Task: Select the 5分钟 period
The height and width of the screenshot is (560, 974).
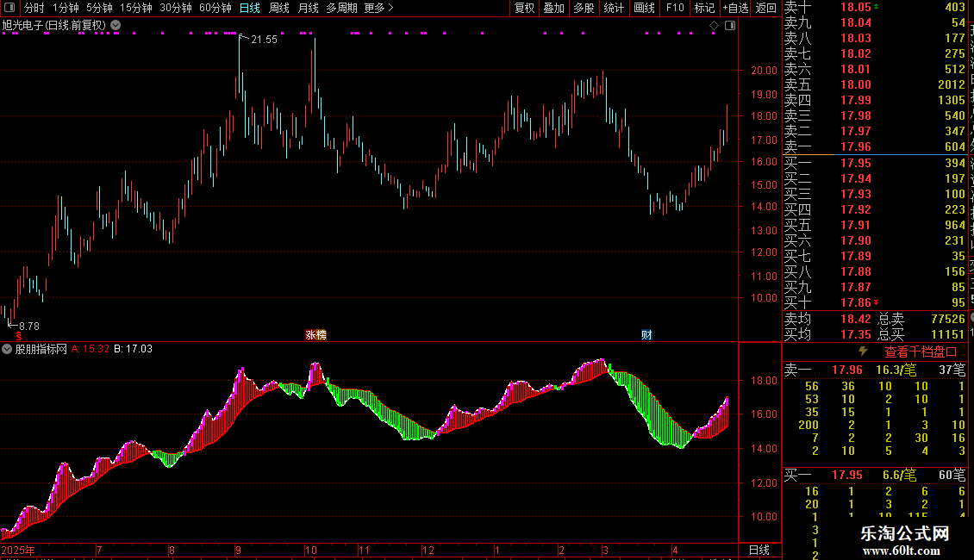Action: (x=99, y=8)
